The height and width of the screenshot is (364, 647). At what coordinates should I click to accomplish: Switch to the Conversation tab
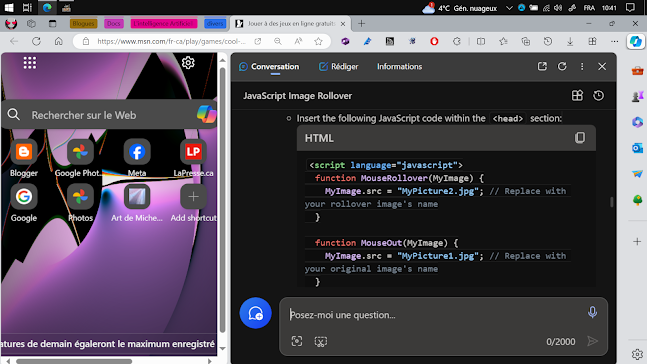(x=269, y=66)
